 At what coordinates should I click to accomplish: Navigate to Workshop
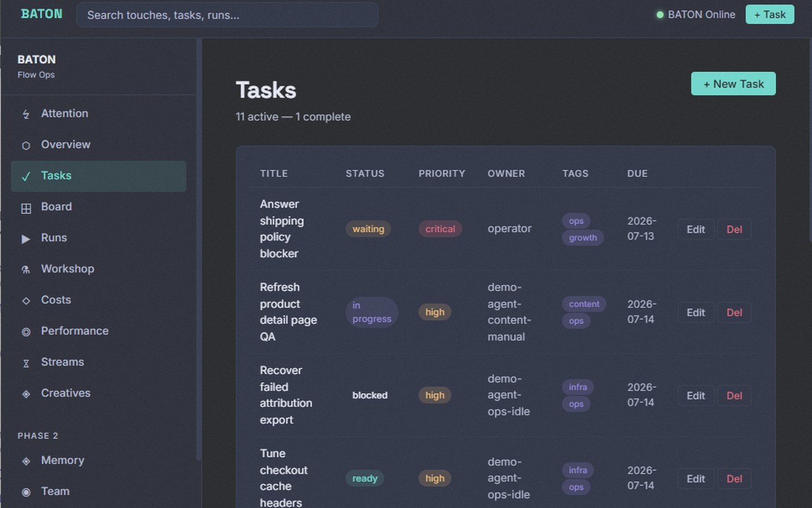[98, 269]
